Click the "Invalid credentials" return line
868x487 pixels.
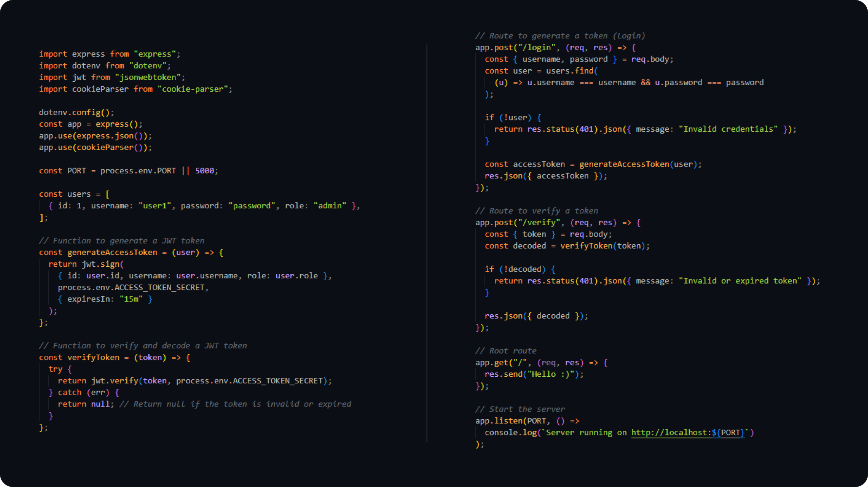(x=645, y=129)
